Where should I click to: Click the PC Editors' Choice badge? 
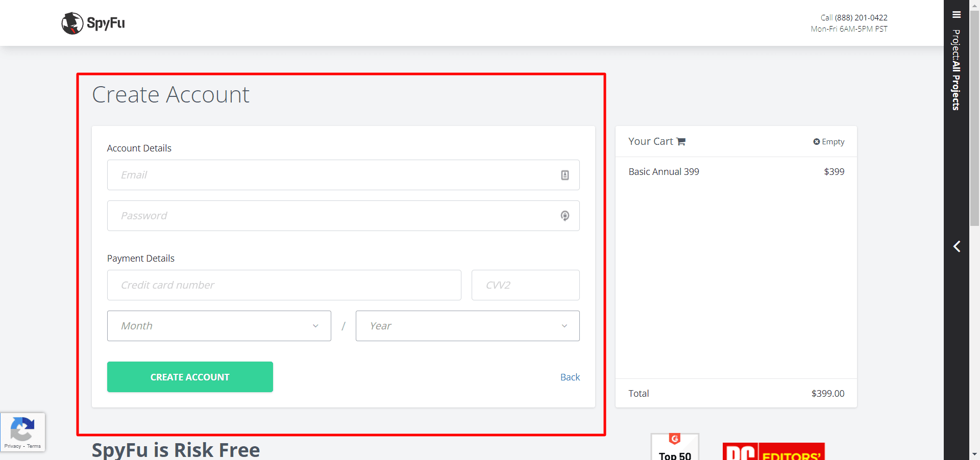tap(773, 452)
